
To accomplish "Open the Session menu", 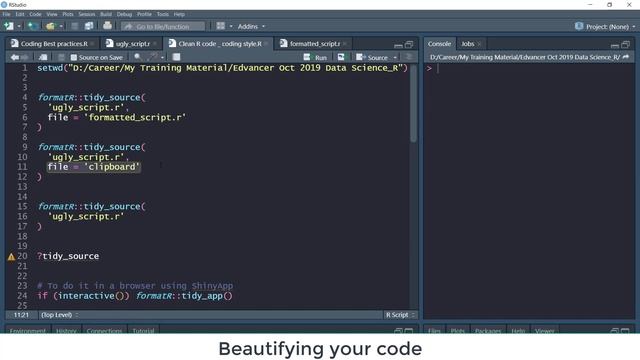I will tap(87, 14).
